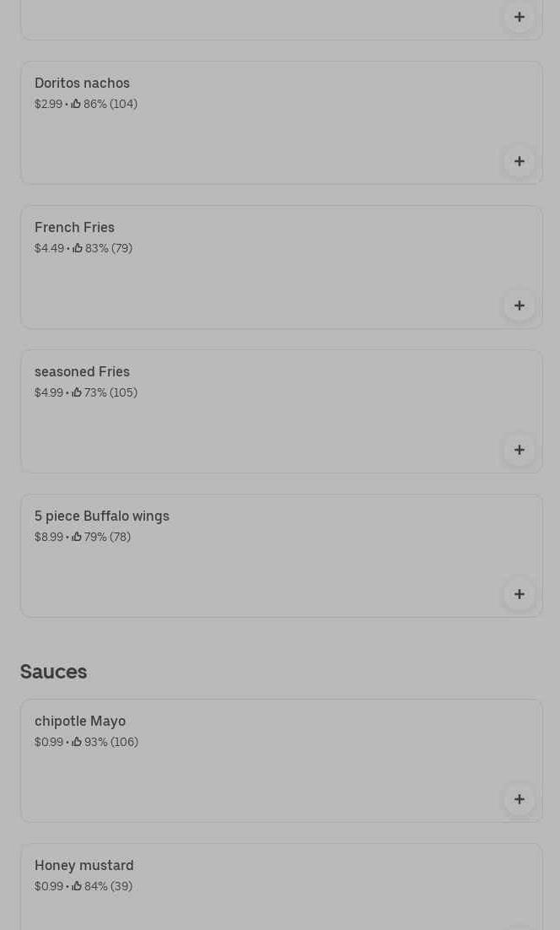This screenshot has height=930, width=560.
Task: Click thumbs-up rating icon for French Fries
Action: tap(78, 248)
